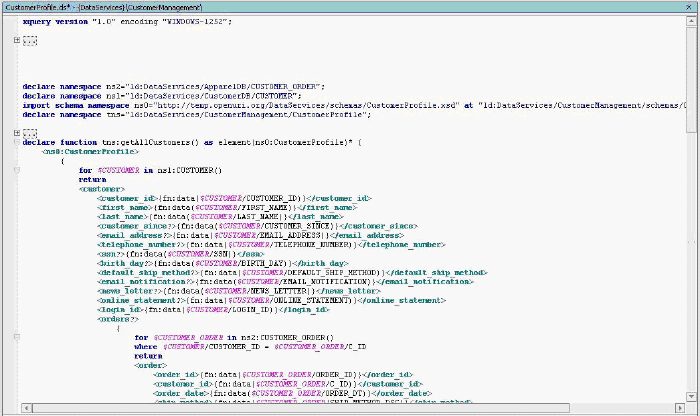Click the where CUSTOMER_ID = C_ID clause
This screenshot has height=416, width=700.
pos(250,347)
